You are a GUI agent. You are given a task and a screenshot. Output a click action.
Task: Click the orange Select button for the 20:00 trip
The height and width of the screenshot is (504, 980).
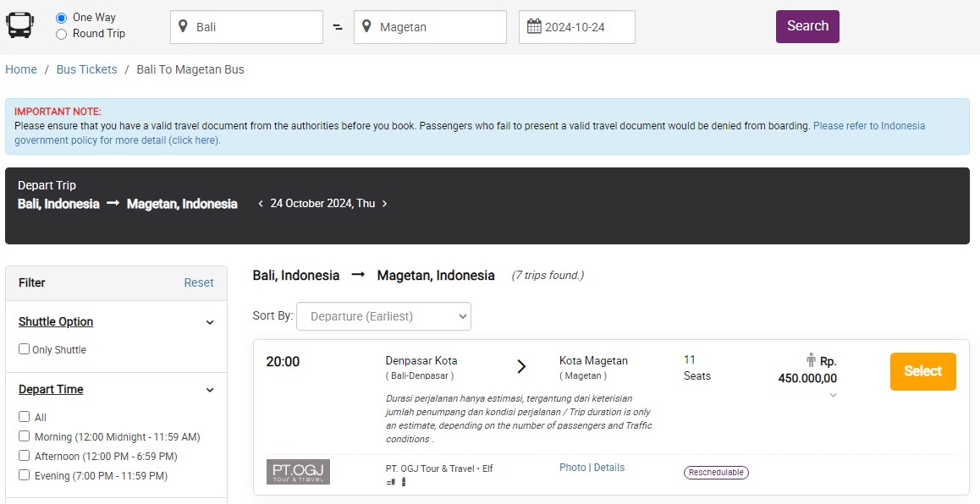[923, 371]
